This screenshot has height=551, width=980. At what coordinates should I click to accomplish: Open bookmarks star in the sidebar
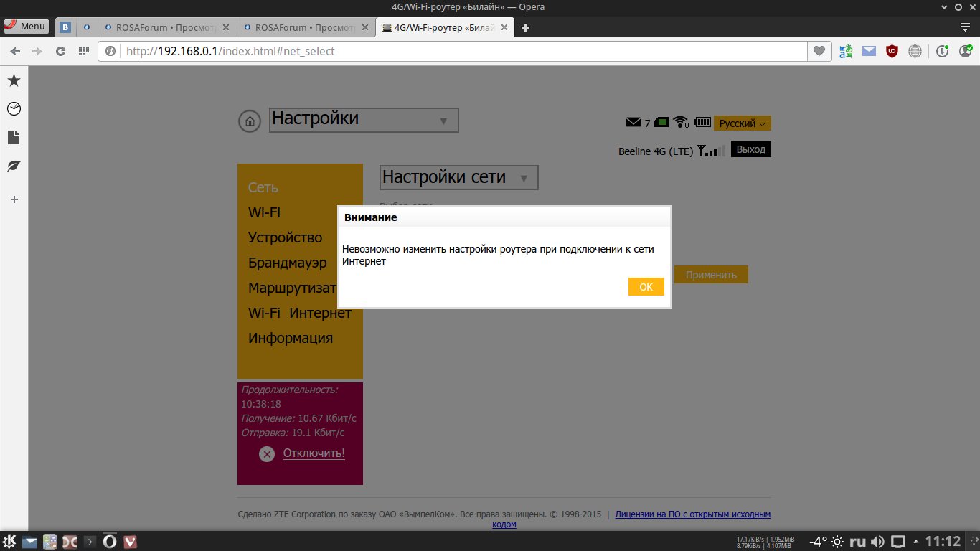[x=14, y=80]
